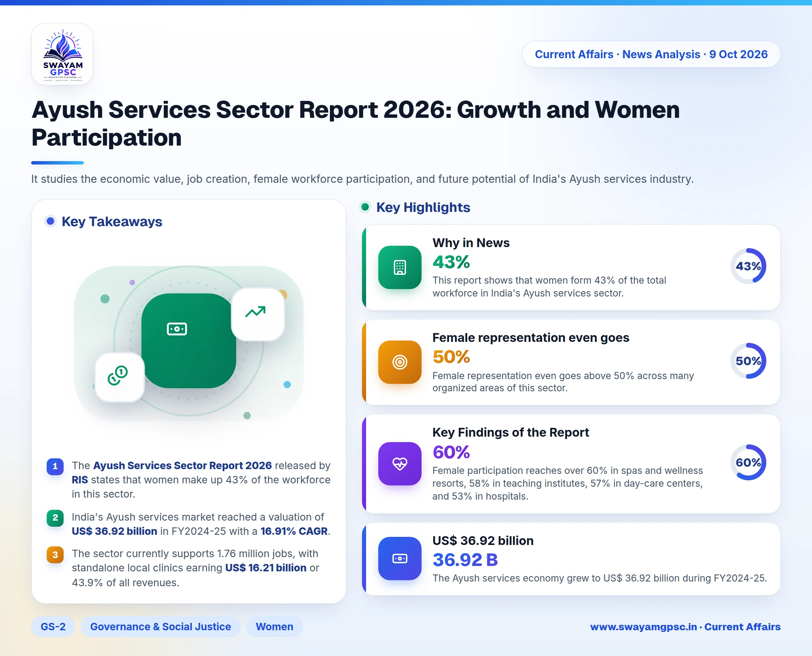
Task: Click the bold RIS text in takeaway 1
Action: point(80,480)
